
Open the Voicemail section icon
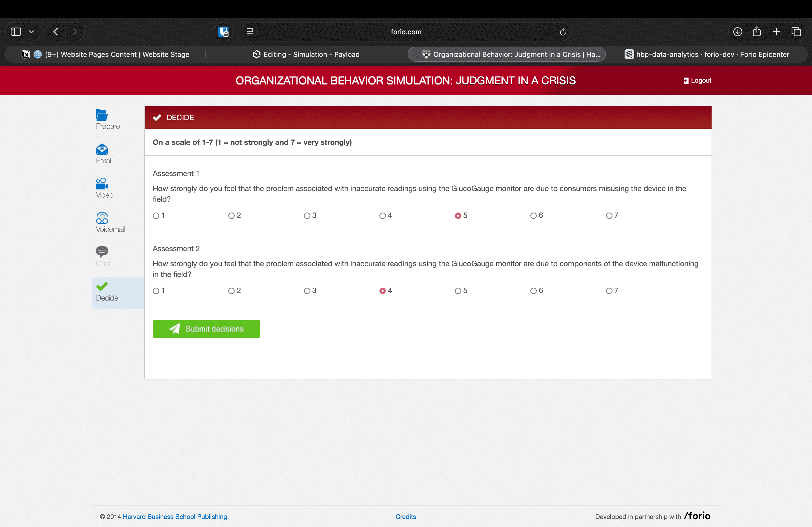click(x=102, y=218)
